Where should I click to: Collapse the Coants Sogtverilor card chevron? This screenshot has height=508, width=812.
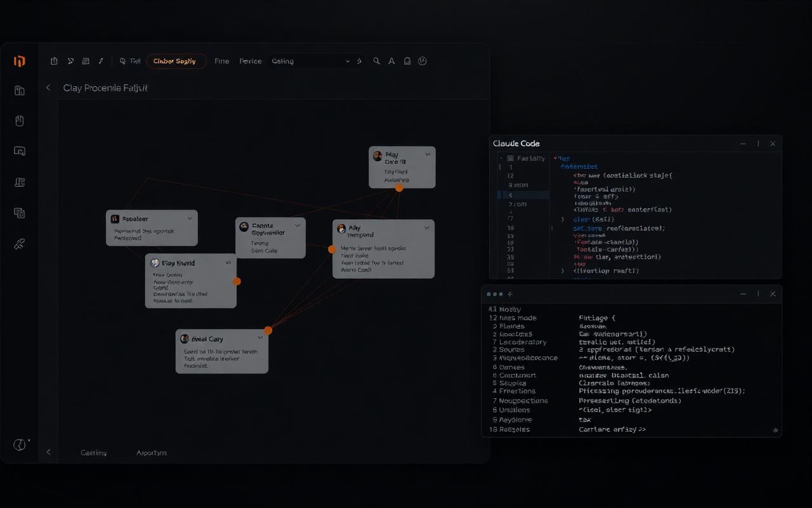pyautogui.click(x=298, y=226)
